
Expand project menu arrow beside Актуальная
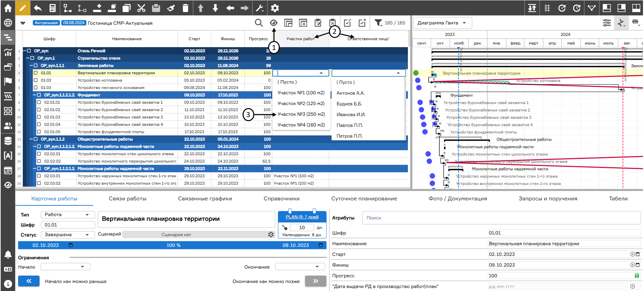point(23,23)
